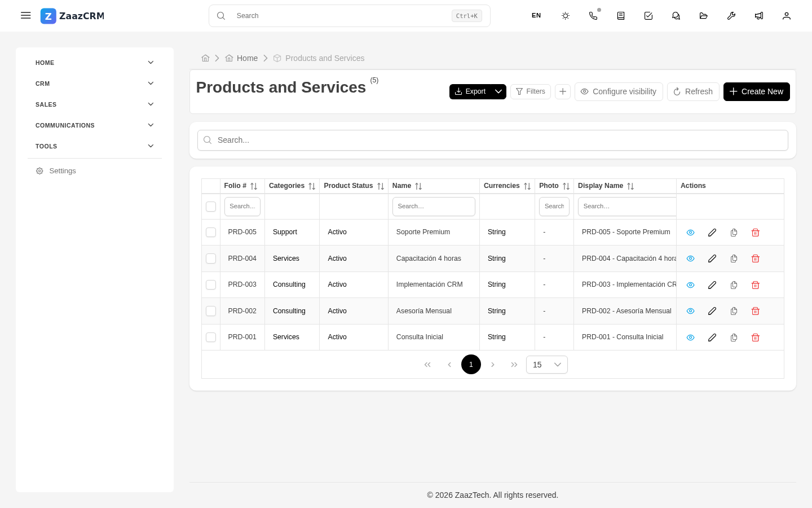Expand the HOME sidebar section
812x508 pixels.
95,63
